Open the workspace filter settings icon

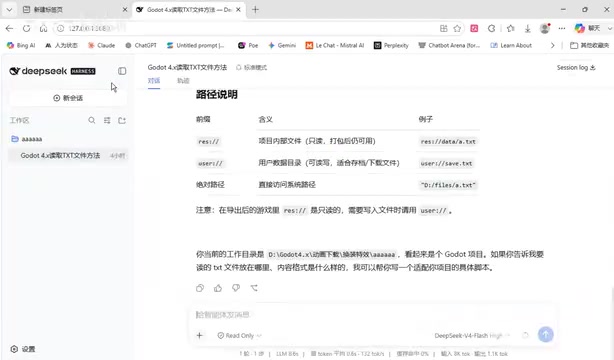[x=107, y=120]
